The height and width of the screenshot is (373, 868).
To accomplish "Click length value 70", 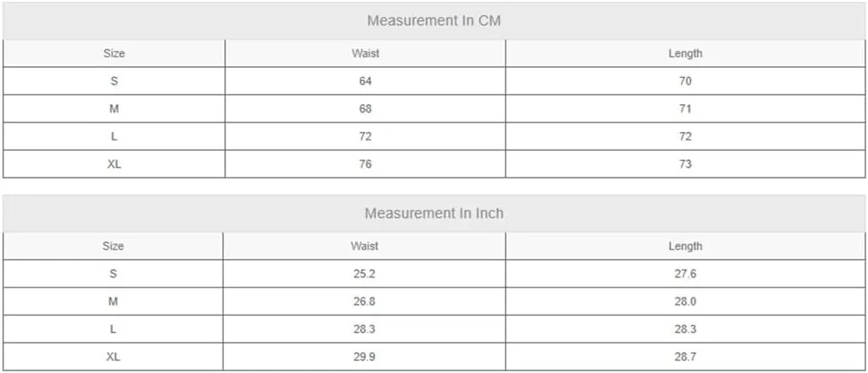I will [x=685, y=81].
